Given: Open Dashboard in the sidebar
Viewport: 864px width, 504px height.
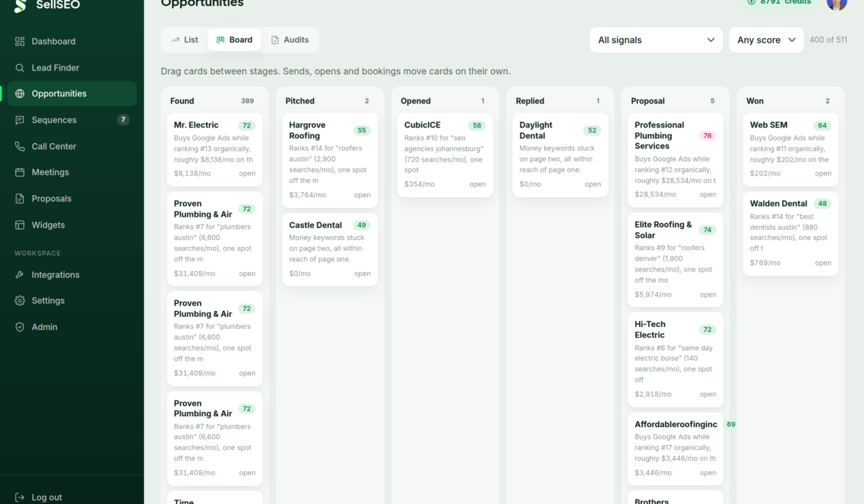Looking at the screenshot, I should coord(72,42).
